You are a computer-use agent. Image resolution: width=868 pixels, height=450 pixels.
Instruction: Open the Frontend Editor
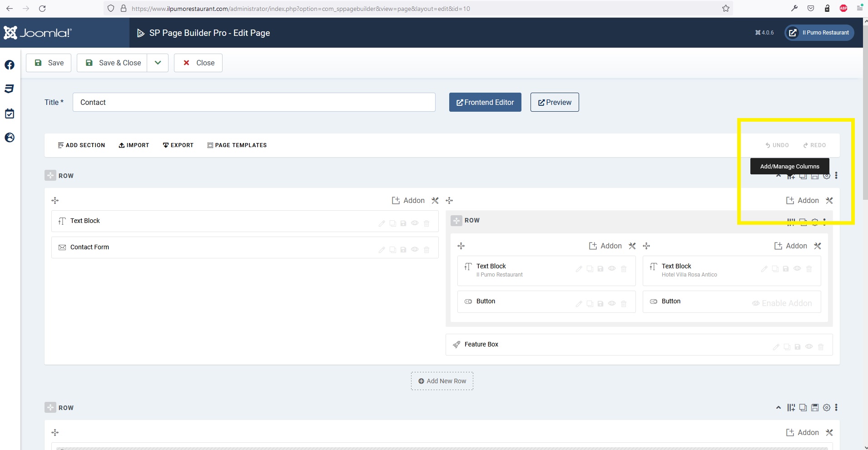click(485, 102)
